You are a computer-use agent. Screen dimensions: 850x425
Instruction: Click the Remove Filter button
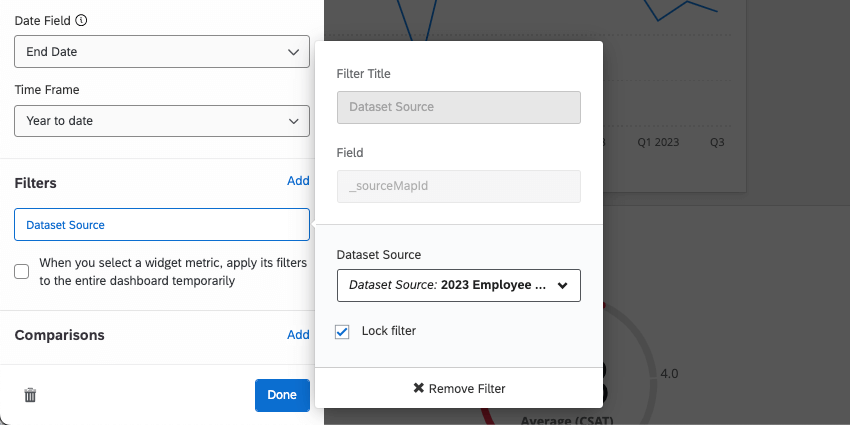click(459, 388)
